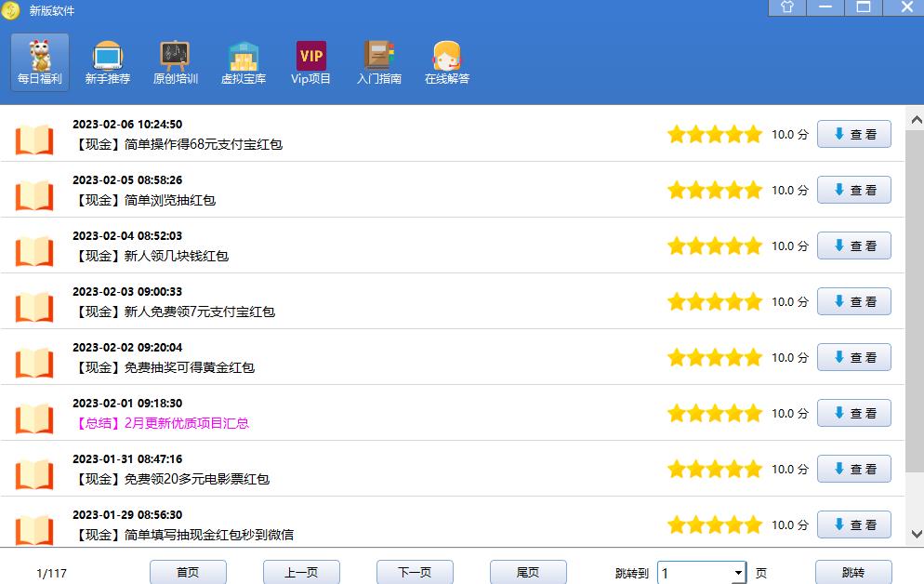Open the 新人免费领7元支付宝红包 entry
Screen dimensions: 924x584
pos(175,312)
